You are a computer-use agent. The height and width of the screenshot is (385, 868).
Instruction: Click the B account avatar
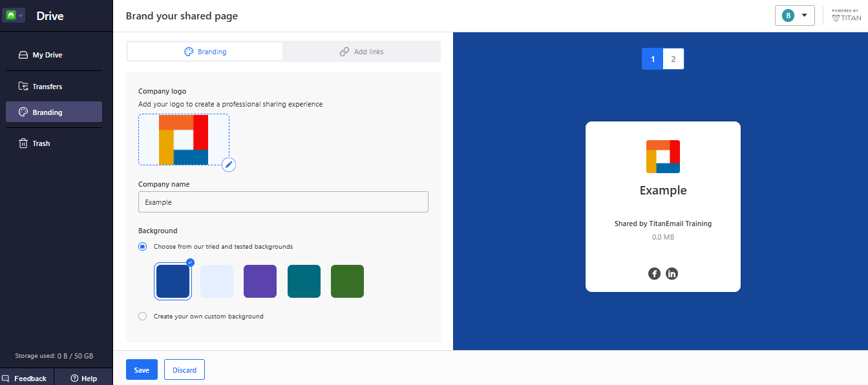click(788, 16)
